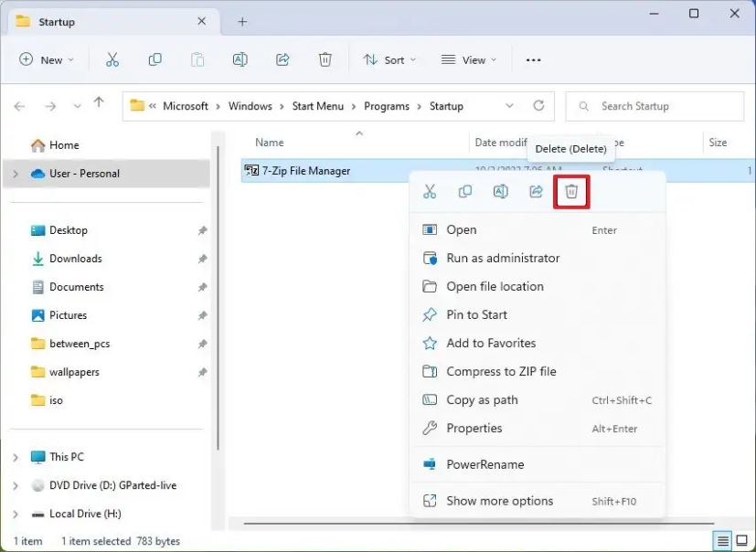Open the See more three-dots menu
Viewport: 756px width, 552px height.
pos(533,60)
